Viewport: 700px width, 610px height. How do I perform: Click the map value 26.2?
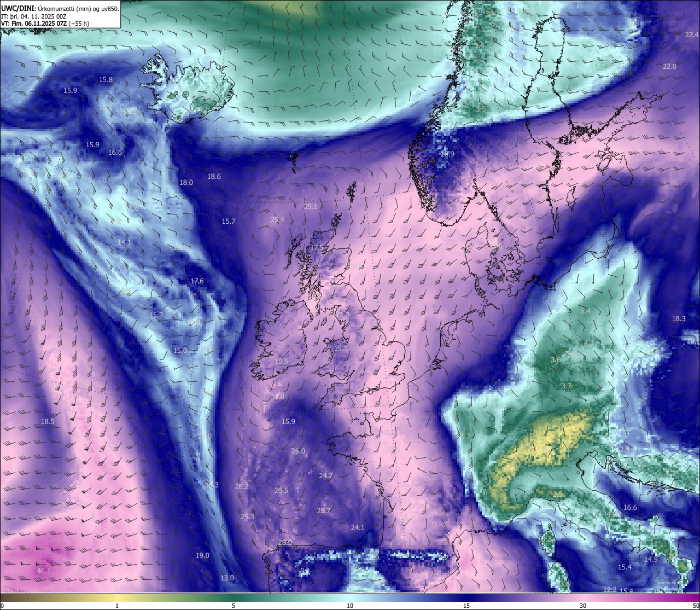(242, 487)
